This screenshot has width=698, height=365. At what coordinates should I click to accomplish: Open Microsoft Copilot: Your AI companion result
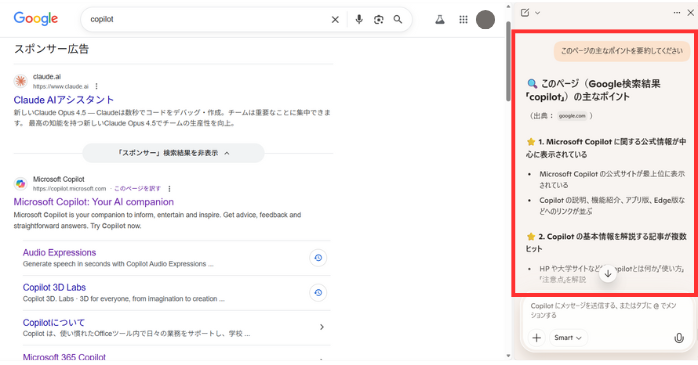coord(93,202)
